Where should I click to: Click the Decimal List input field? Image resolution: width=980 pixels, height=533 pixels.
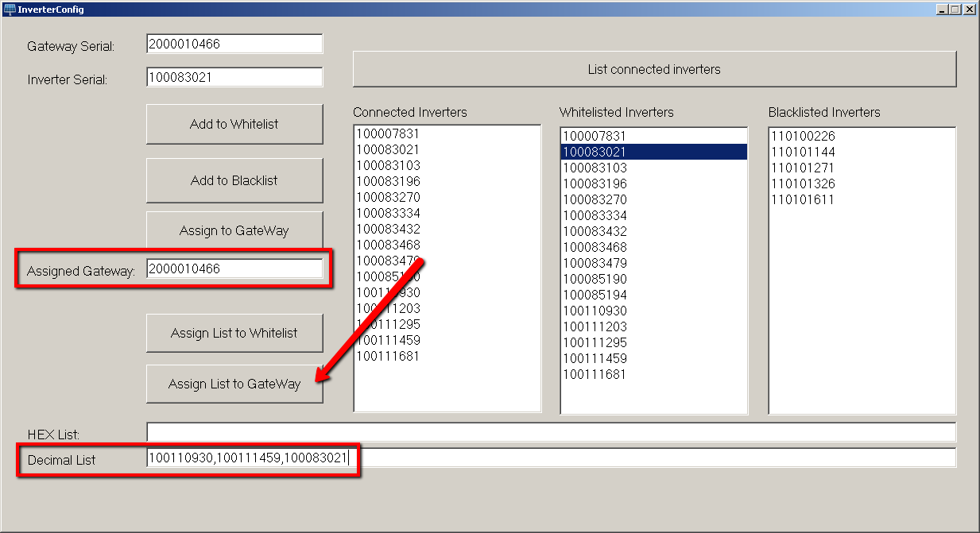point(551,458)
